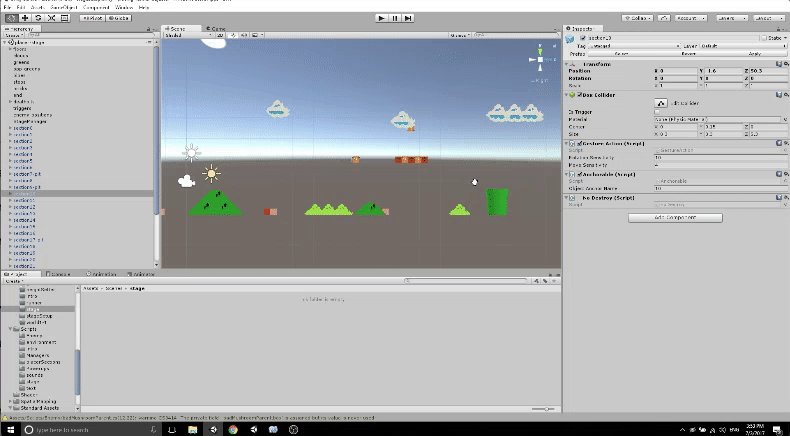
Task: Start Play mode with the Play button
Action: click(381, 18)
